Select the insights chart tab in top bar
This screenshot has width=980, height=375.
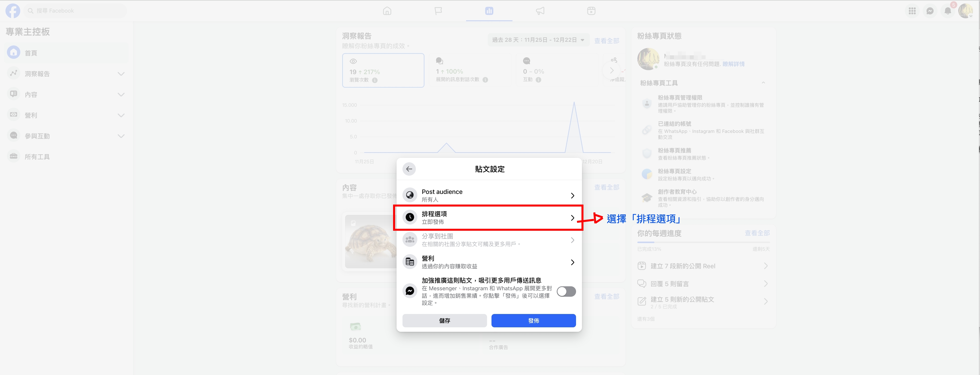click(x=489, y=11)
